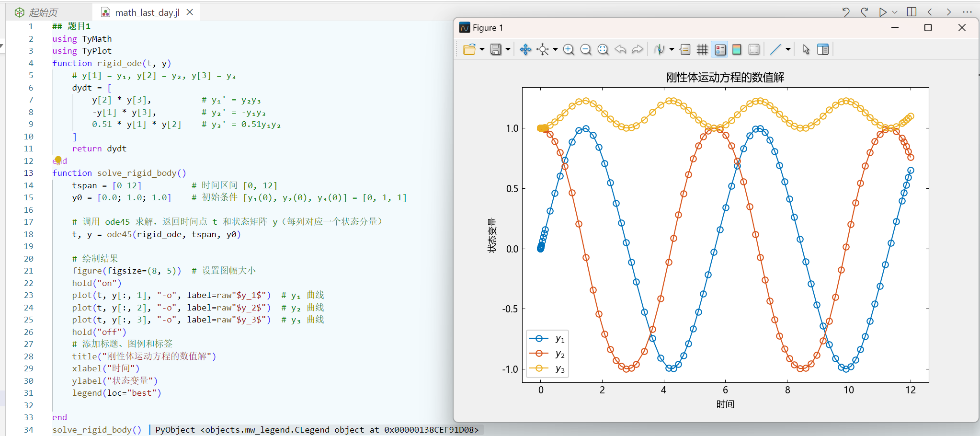Image resolution: width=980 pixels, height=436 pixels.
Task: Expand the save options dropdown arrow
Action: pyautogui.click(x=508, y=49)
